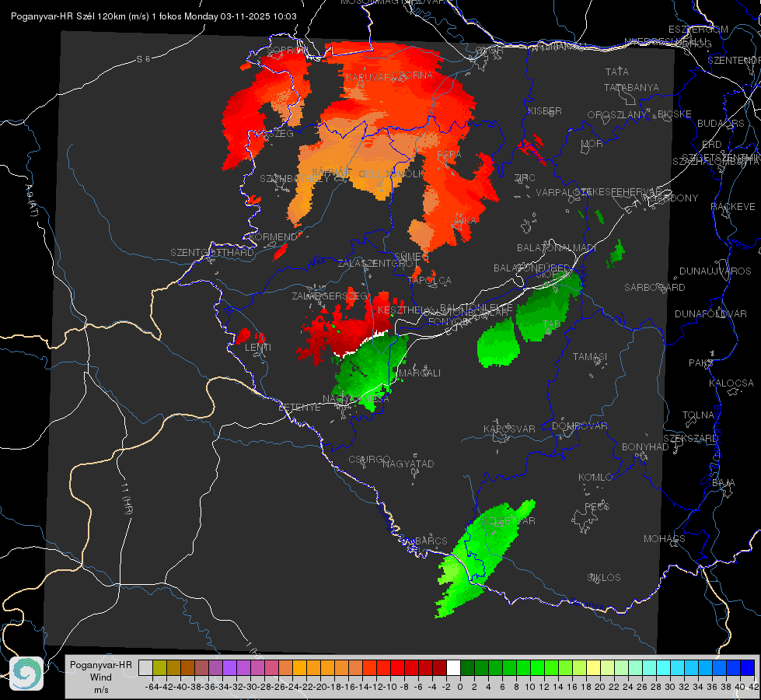Click the KOMLÓ city label
761x700 pixels.
(595, 477)
